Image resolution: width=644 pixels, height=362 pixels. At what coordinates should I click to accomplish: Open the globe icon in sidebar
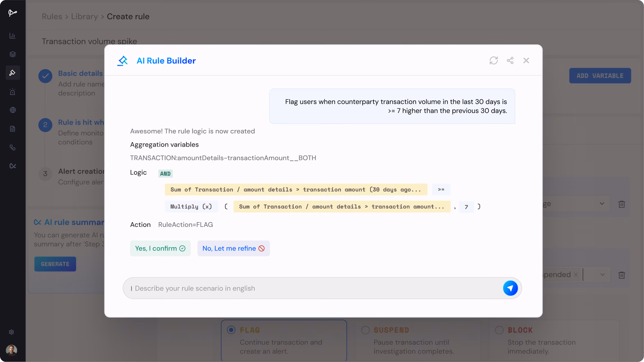12,110
